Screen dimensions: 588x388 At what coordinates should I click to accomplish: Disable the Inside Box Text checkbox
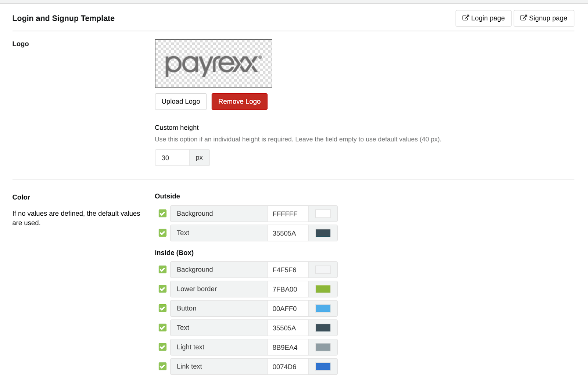[162, 328]
